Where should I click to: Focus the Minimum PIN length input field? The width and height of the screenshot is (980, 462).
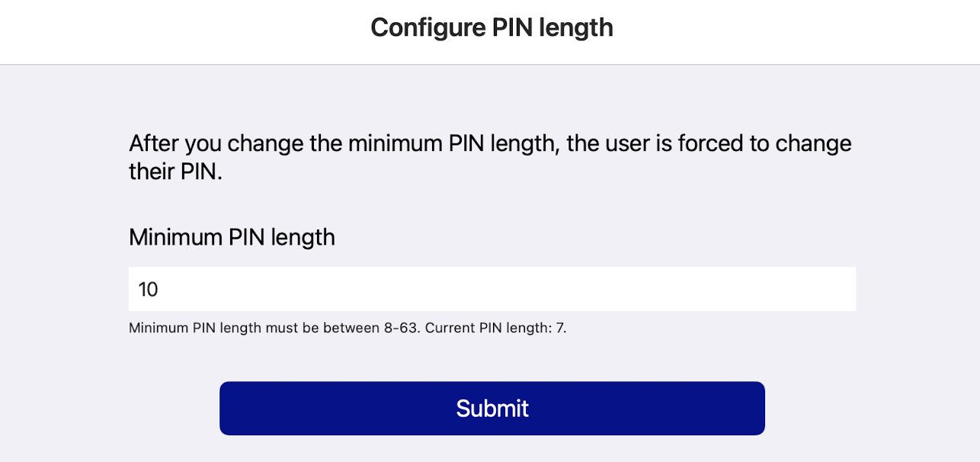pos(492,289)
